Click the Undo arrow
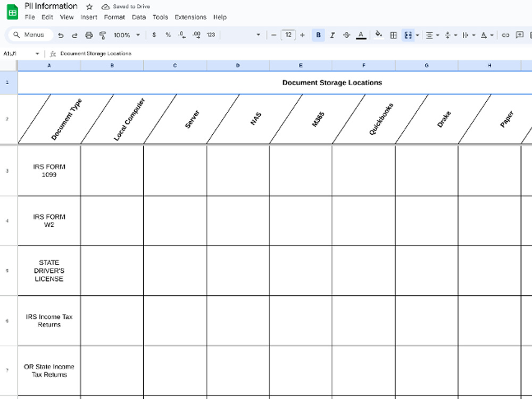The image size is (532, 399). pos(61,35)
